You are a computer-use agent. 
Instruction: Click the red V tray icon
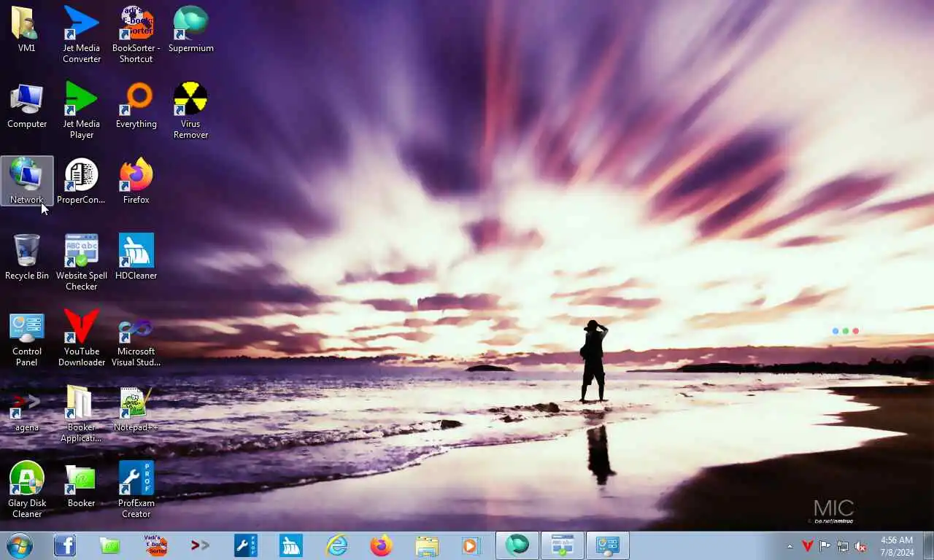point(807,546)
